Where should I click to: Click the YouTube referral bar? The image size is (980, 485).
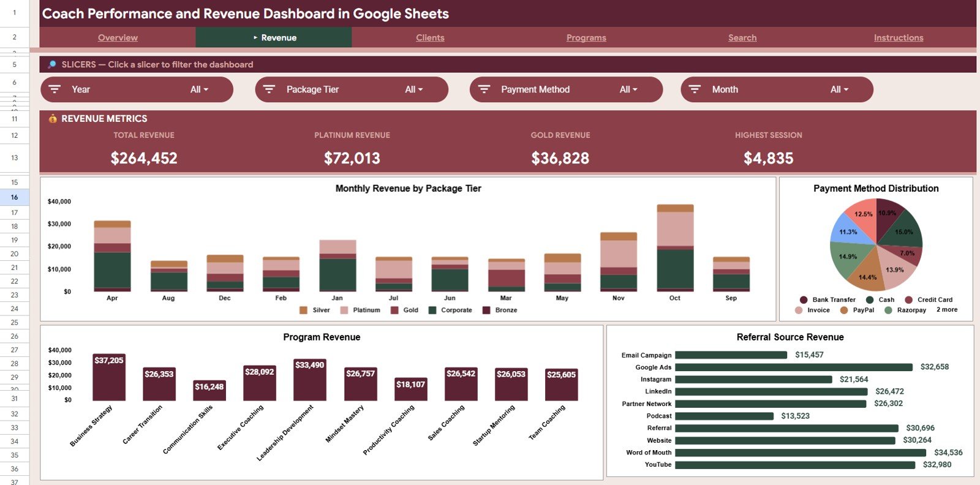[x=795, y=465]
